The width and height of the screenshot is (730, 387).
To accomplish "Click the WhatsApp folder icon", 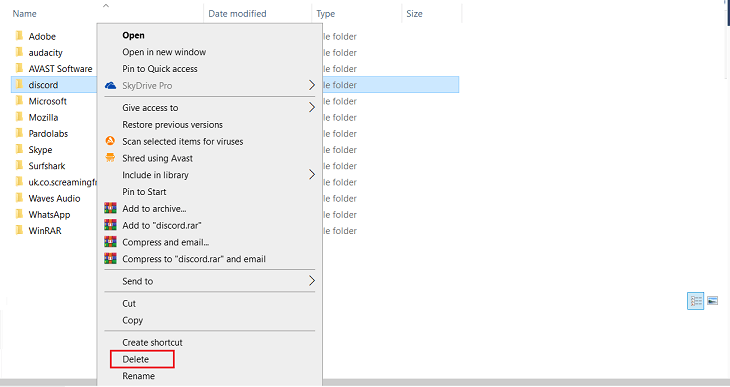I will tap(19, 215).
